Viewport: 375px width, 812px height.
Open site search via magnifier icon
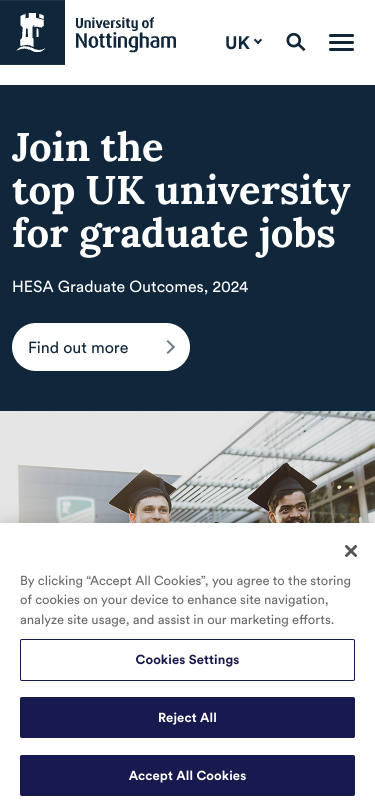[x=296, y=42]
